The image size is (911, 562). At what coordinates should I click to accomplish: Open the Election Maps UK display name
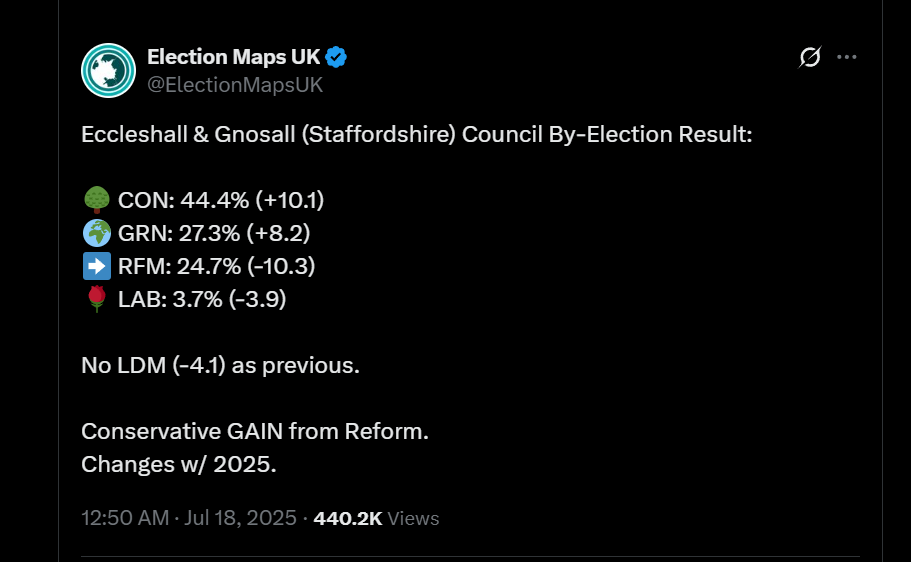[x=234, y=57]
